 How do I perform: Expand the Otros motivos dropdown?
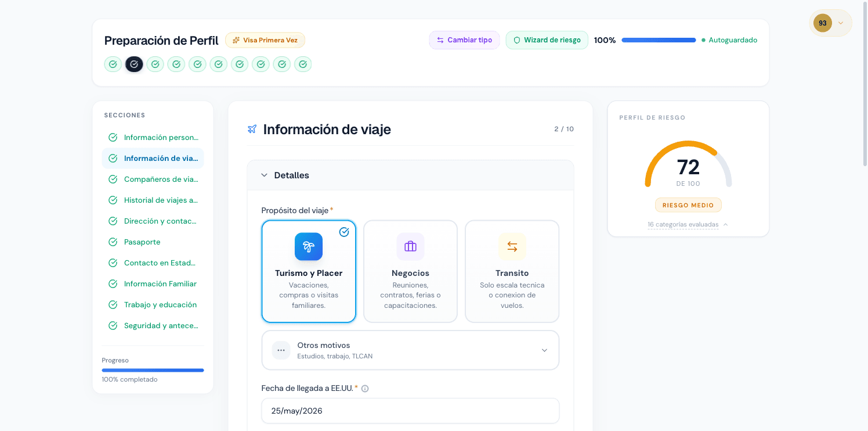pyautogui.click(x=410, y=350)
